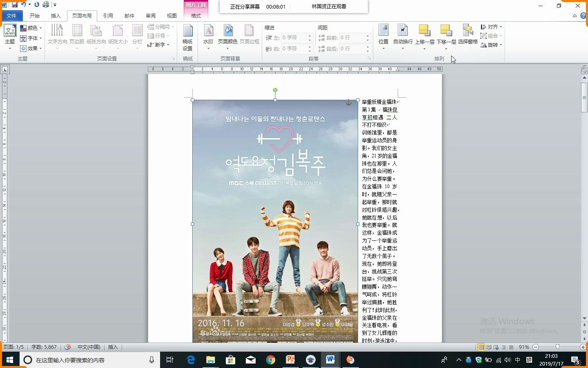
Task: Toggle the 插入 insert mode indicator
Action: 113,347
